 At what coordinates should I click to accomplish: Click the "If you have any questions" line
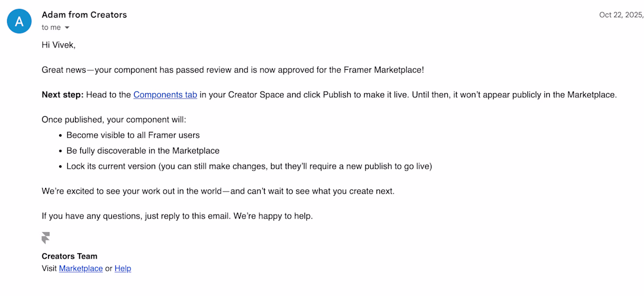(x=177, y=216)
